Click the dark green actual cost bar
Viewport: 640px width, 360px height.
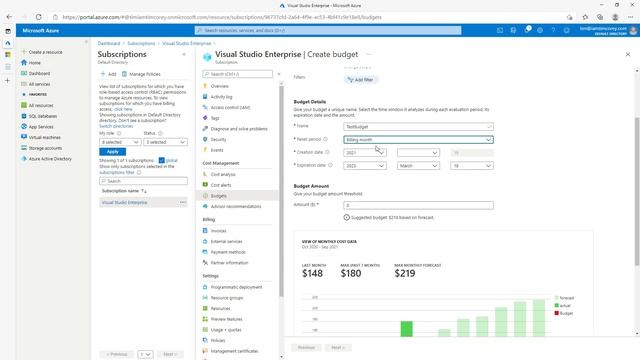coord(407,329)
